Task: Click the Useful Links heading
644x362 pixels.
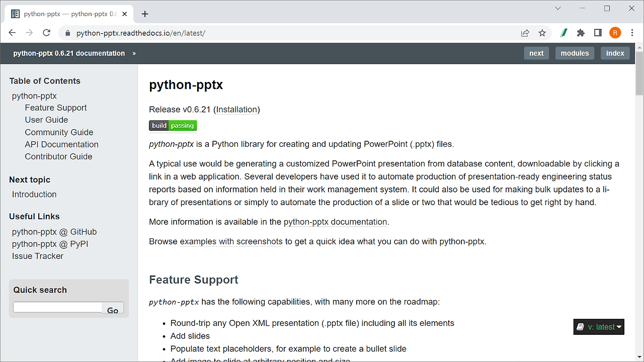Action: [34, 216]
